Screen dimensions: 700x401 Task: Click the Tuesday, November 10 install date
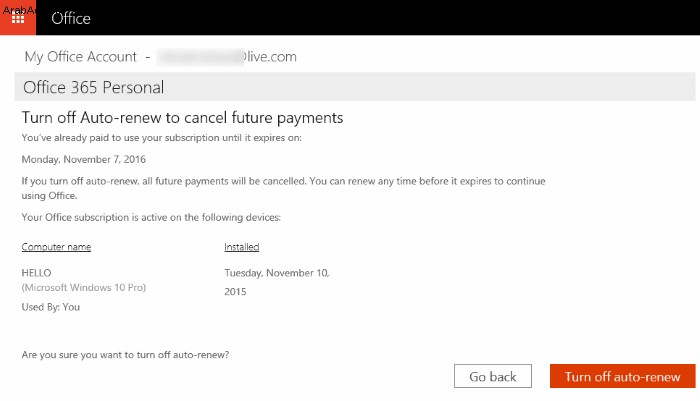coord(277,273)
